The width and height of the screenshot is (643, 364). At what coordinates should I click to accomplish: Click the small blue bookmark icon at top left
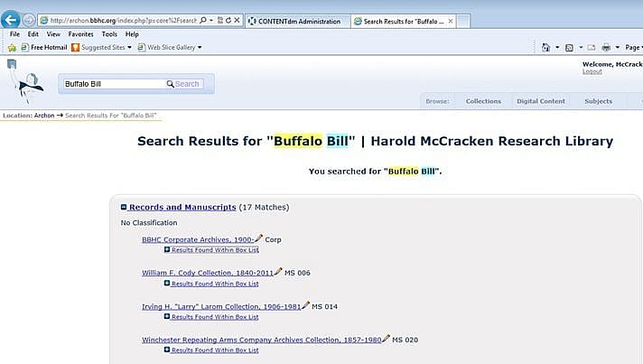point(12,64)
